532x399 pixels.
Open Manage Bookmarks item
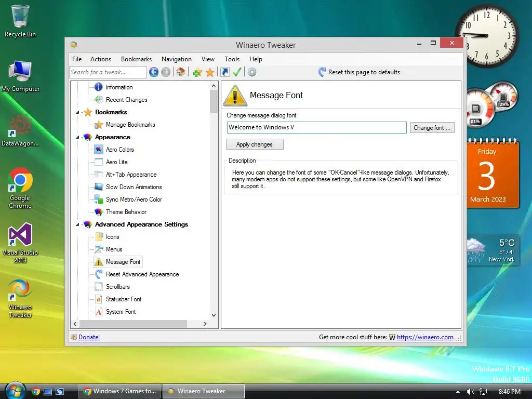[130, 125]
